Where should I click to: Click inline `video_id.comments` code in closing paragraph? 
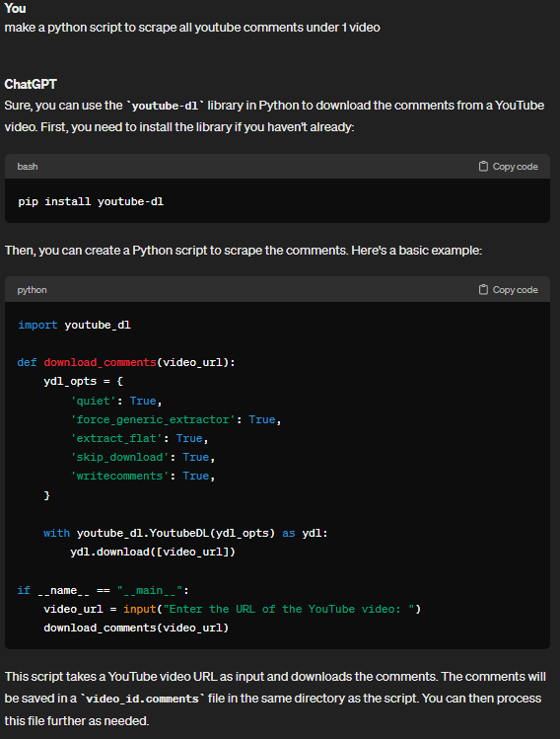pos(143,699)
